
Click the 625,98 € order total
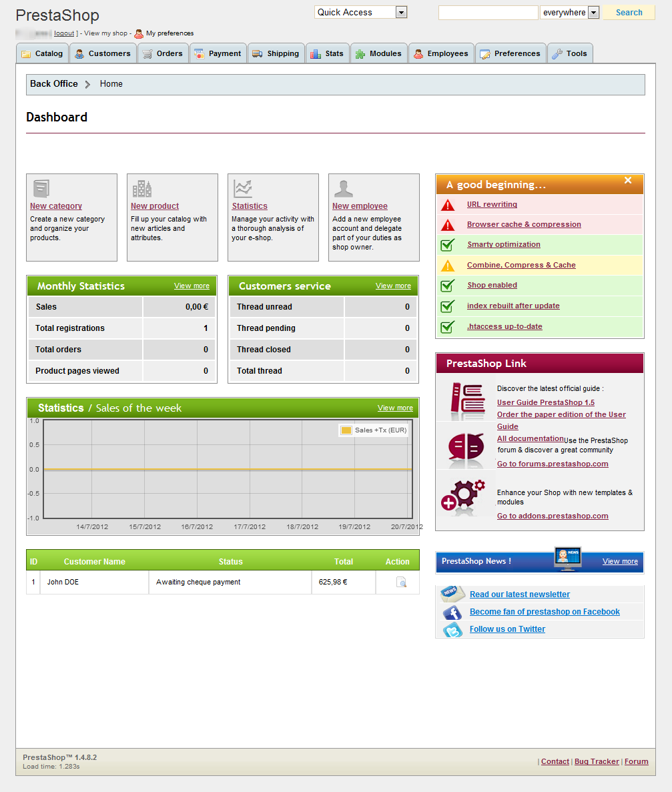[x=332, y=582]
